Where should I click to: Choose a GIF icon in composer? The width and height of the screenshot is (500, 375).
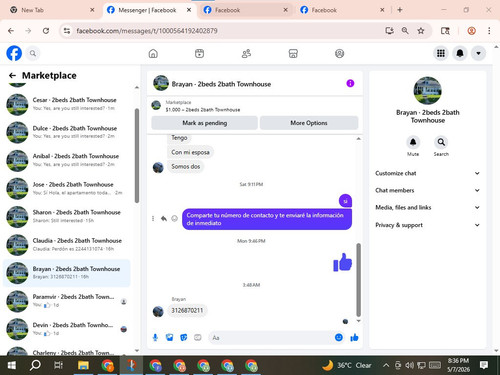198,338
